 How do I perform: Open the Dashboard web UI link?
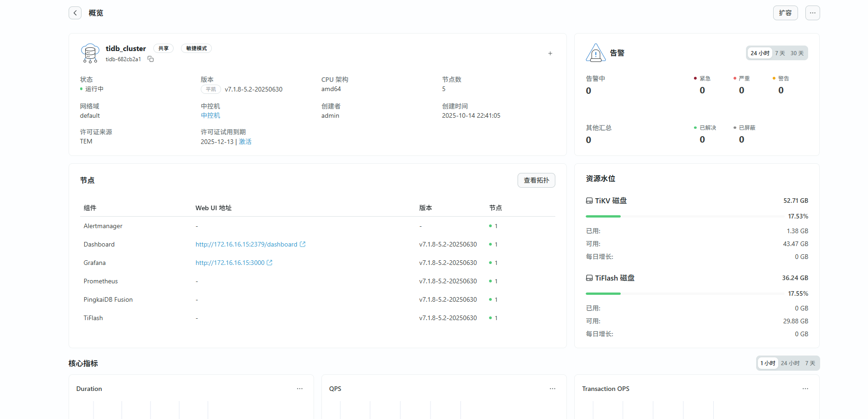(x=246, y=244)
